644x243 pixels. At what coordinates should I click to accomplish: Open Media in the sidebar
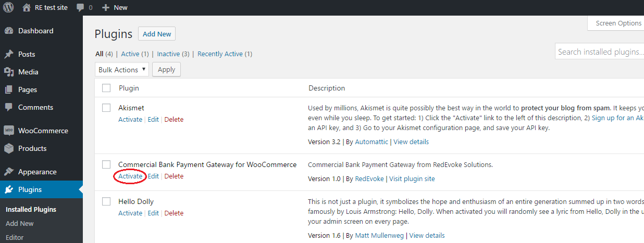click(x=28, y=72)
